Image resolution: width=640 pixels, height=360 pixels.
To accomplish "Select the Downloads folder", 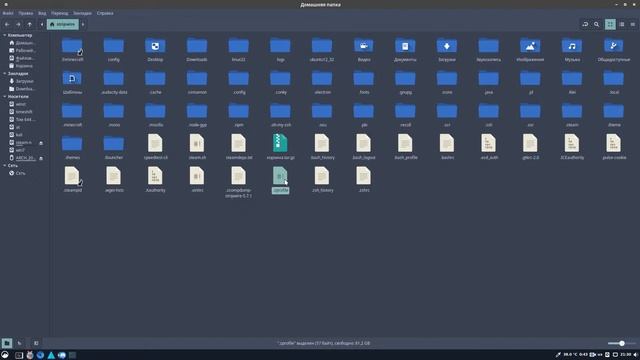I will pos(197,50).
